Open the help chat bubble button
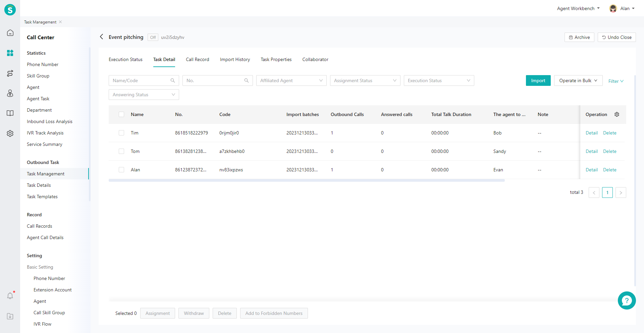644x333 pixels. (627, 300)
